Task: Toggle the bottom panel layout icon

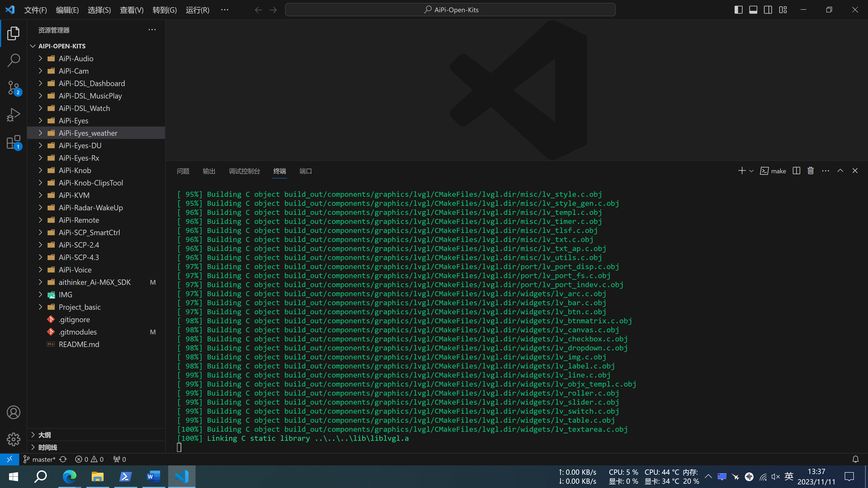Action: tap(753, 10)
